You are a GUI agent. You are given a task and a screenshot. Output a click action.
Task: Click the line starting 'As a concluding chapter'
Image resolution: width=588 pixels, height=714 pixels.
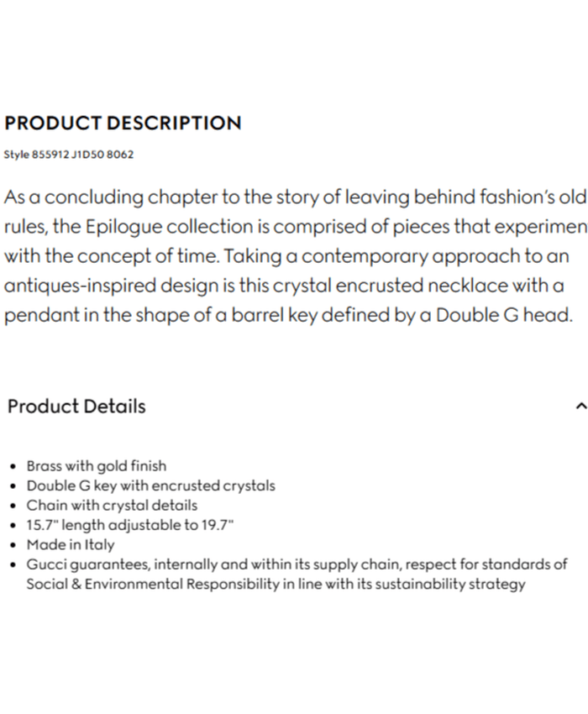click(294, 198)
